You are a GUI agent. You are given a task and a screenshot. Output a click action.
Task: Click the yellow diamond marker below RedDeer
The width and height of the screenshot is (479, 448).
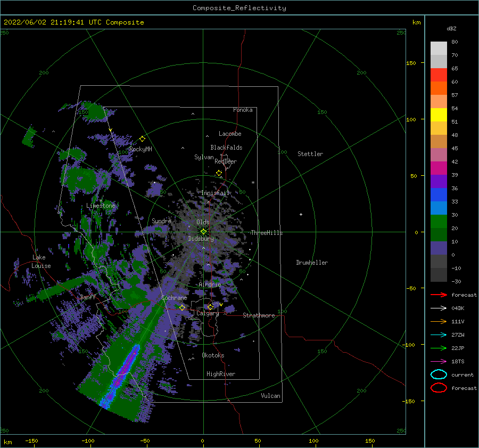pyautogui.click(x=219, y=173)
